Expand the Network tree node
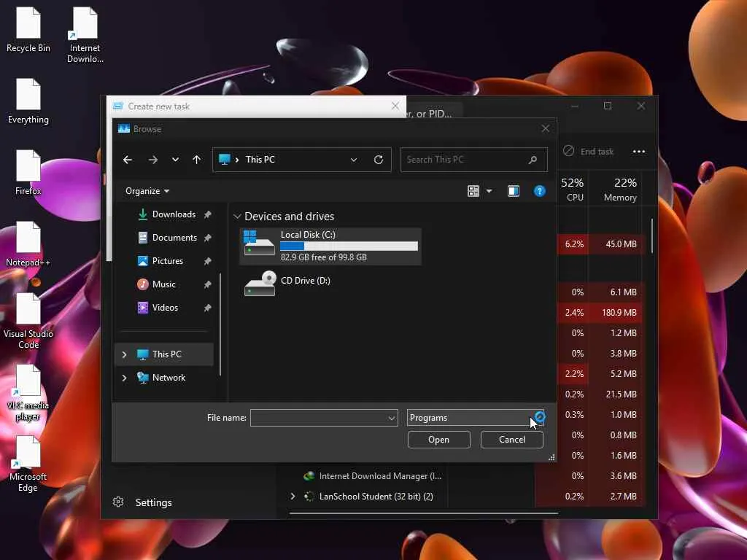 click(124, 378)
